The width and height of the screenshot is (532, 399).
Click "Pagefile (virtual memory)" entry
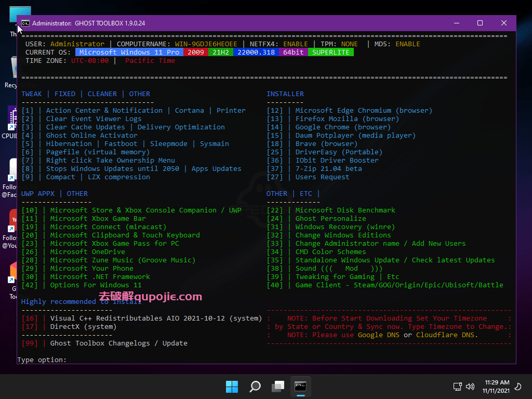coord(98,152)
